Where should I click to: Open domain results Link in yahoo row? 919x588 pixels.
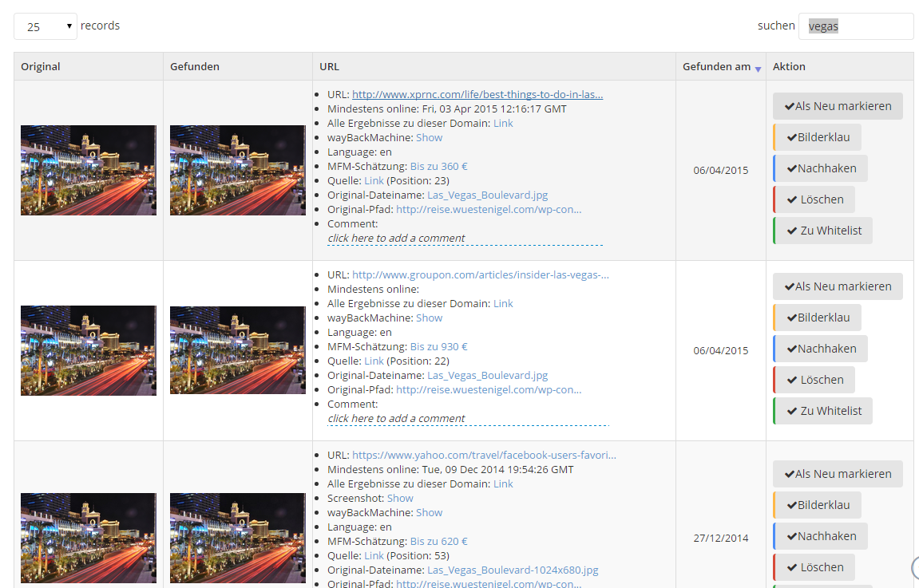[503, 483]
